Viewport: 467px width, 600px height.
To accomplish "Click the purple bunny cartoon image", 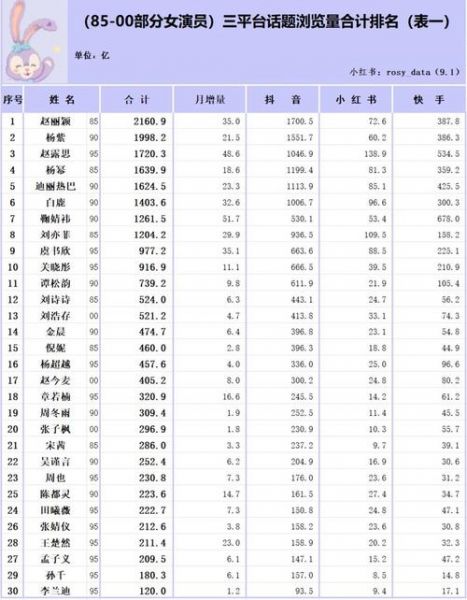I will tap(34, 41).
